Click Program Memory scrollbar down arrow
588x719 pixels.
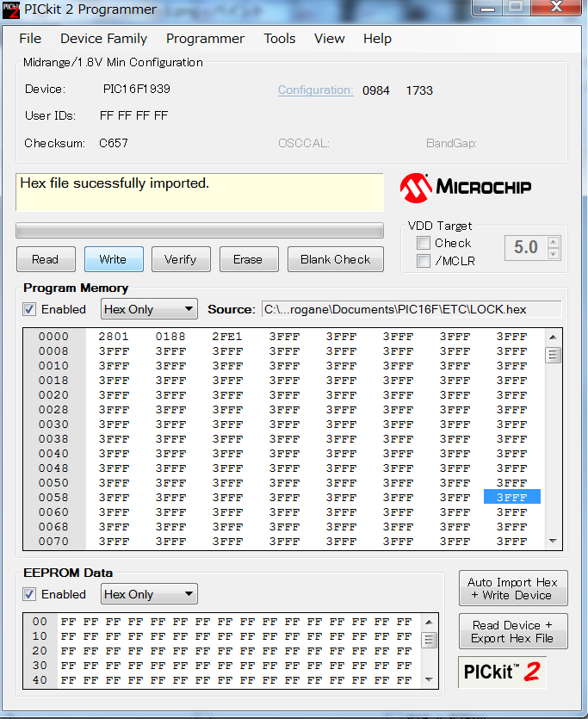(x=554, y=541)
